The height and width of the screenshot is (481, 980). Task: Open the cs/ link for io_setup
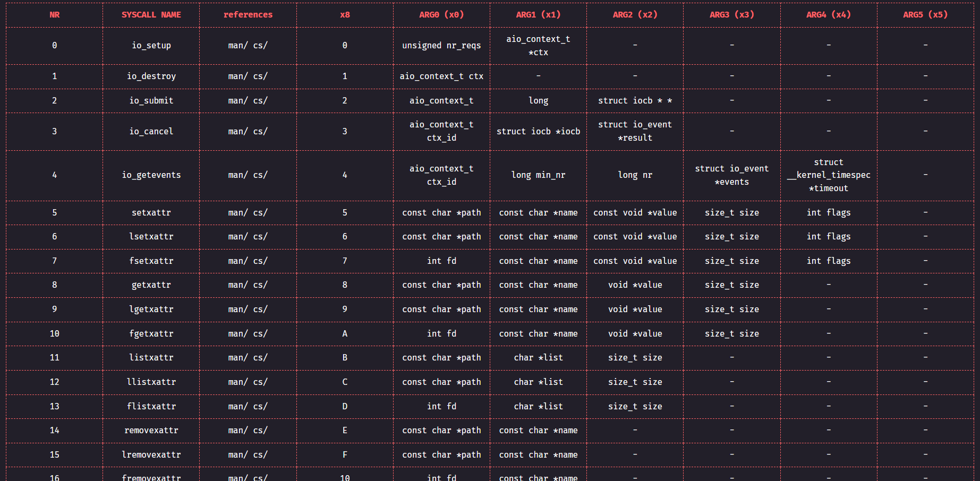pos(260,46)
